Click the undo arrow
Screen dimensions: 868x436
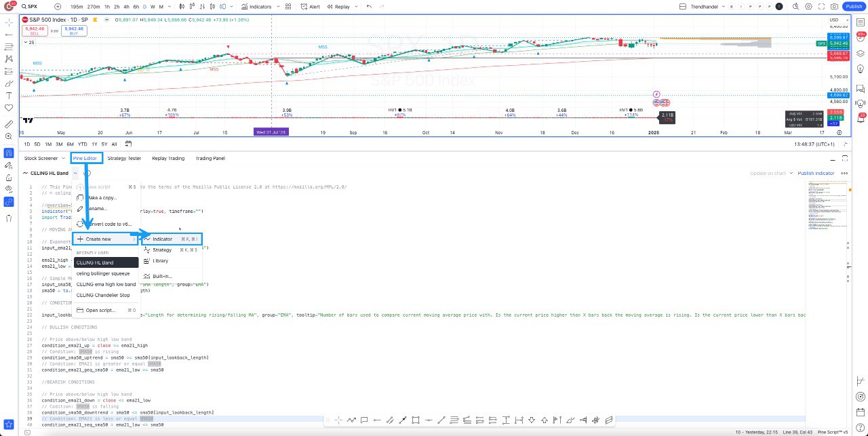click(369, 6)
